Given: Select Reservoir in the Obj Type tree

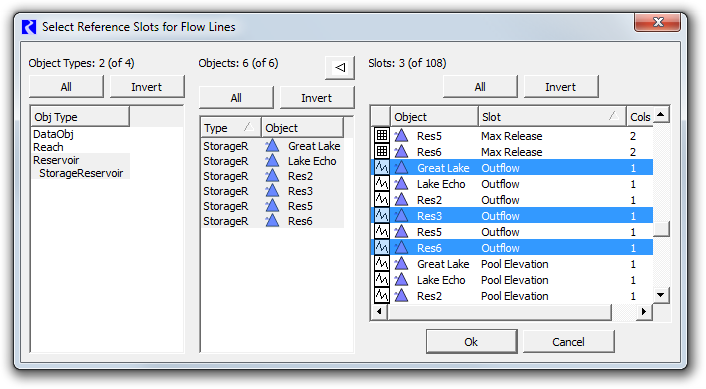Looking at the screenshot, I should pos(56,160).
